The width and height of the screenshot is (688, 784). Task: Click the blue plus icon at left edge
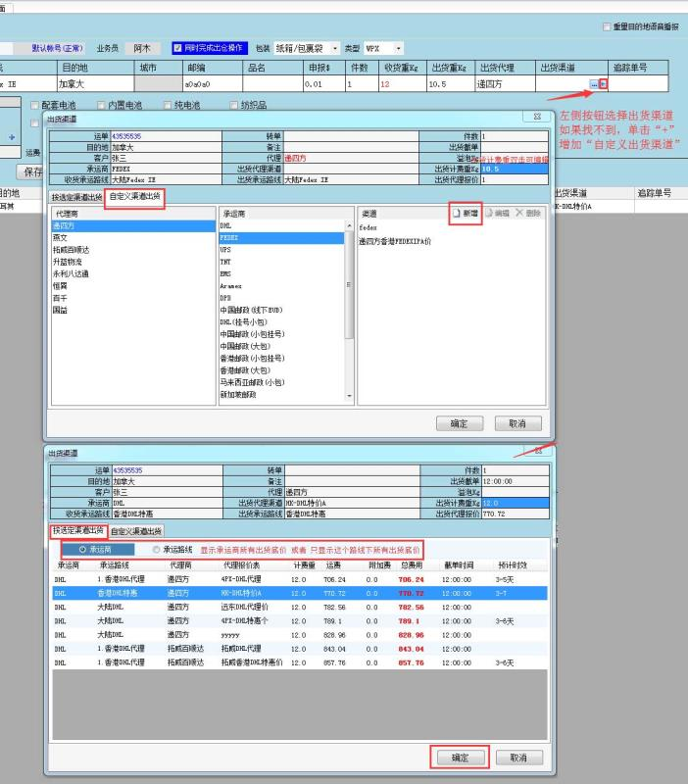coord(11,137)
